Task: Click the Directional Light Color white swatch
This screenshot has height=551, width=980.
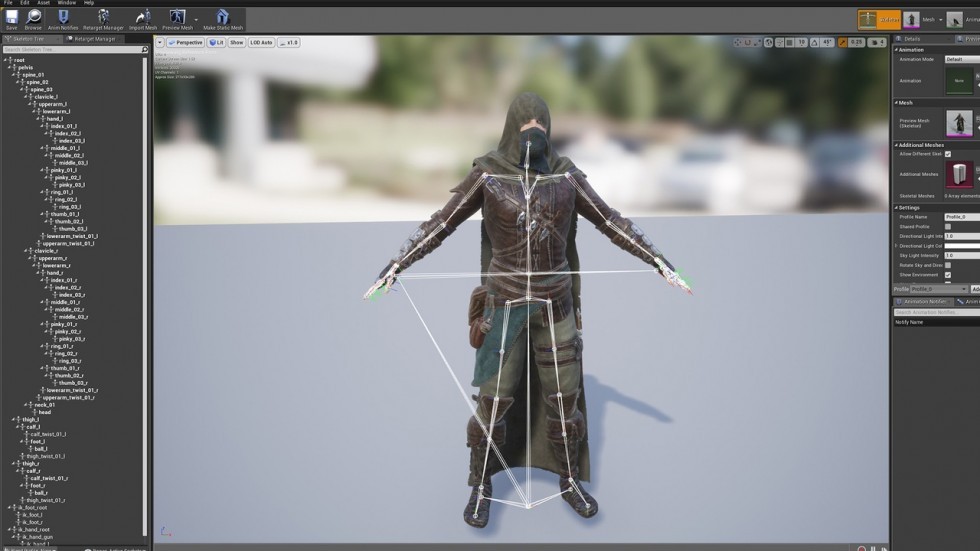Action: tap(962, 246)
